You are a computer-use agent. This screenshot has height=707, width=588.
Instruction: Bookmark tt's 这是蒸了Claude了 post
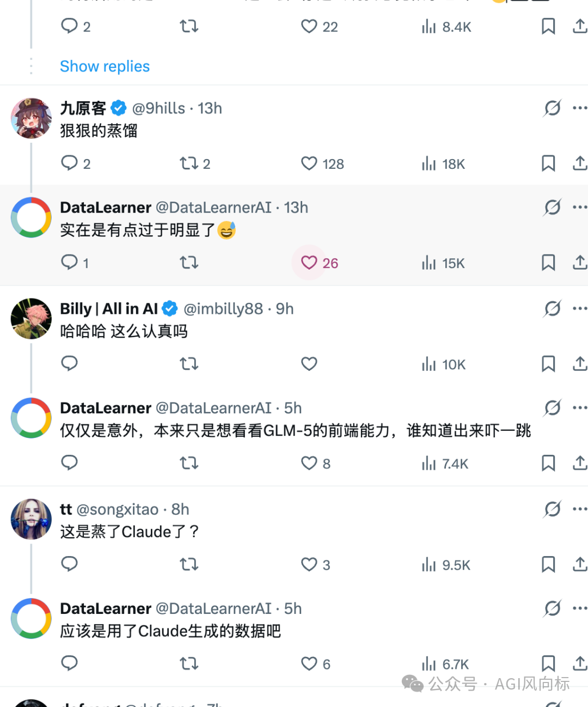click(x=548, y=565)
